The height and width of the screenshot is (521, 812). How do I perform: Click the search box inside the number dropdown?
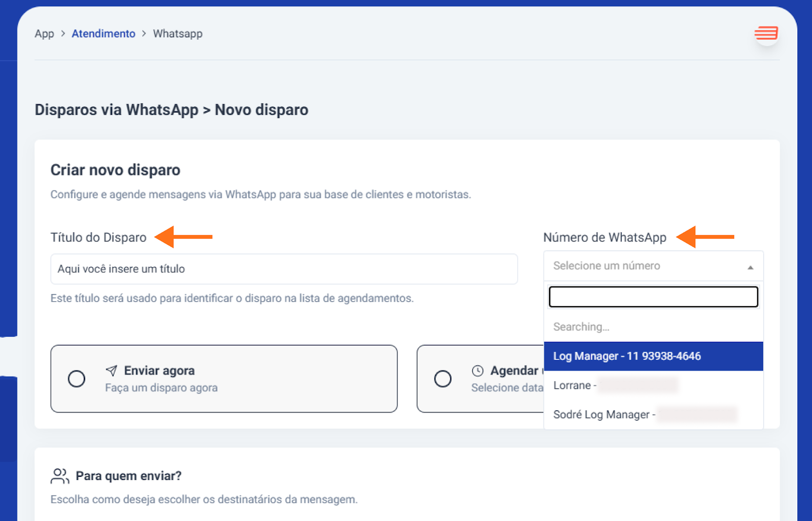click(x=653, y=297)
